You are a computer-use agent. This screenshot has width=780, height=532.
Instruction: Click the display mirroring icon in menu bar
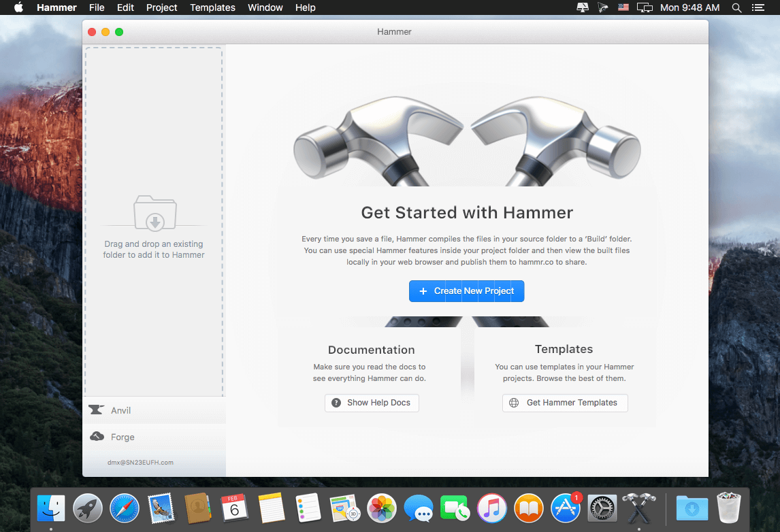click(x=645, y=7)
